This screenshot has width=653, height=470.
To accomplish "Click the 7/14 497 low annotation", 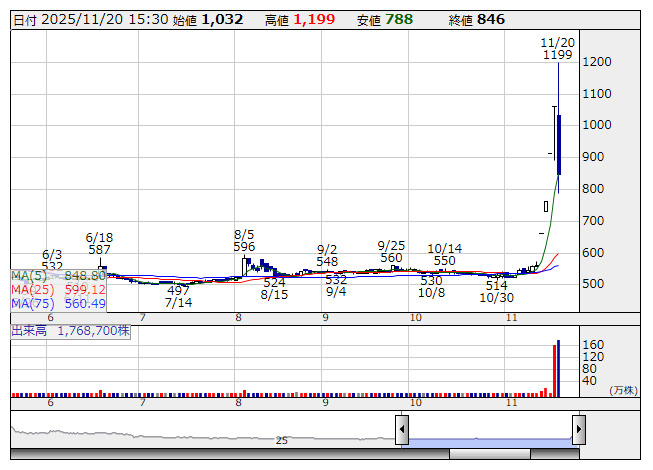I will click(178, 296).
